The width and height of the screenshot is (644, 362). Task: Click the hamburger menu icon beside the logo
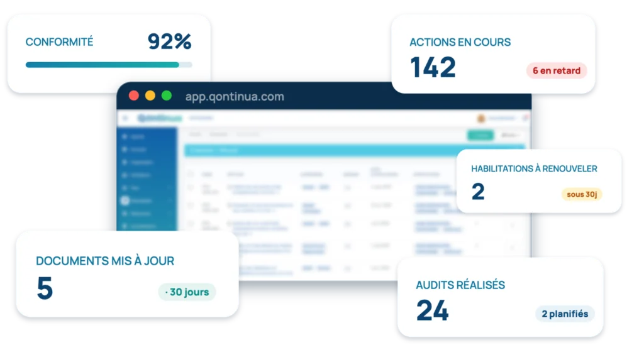[x=125, y=118]
